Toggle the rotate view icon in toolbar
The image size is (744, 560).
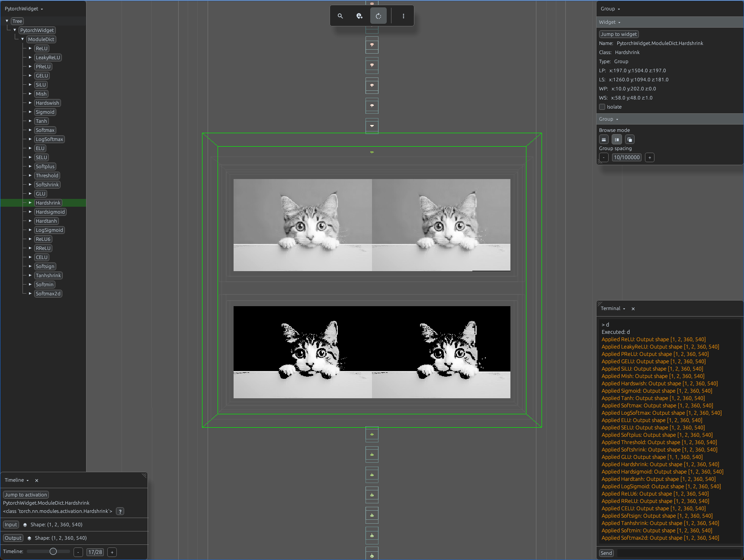point(378,16)
